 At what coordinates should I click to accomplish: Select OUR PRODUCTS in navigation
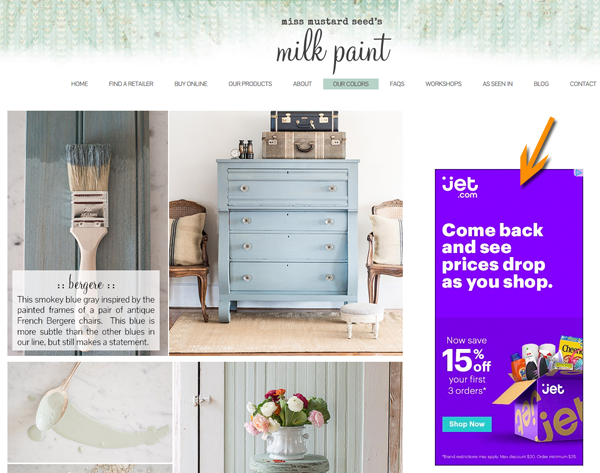[250, 84]
